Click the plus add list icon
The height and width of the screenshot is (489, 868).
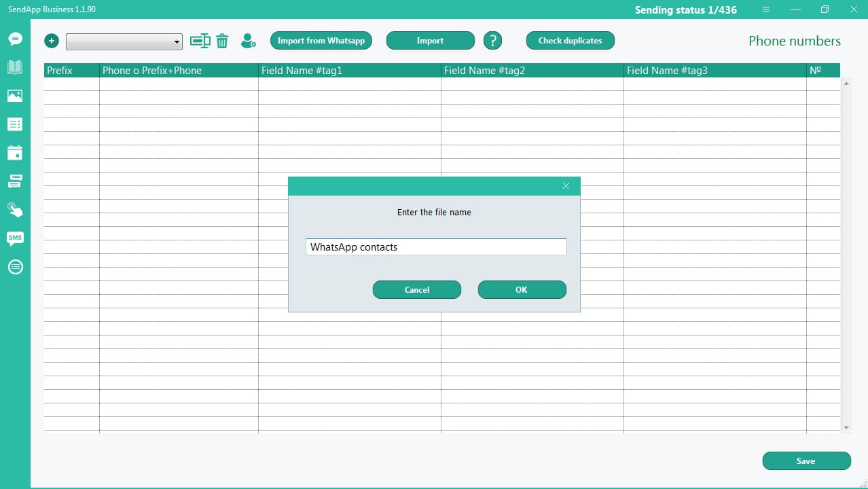coord(52,41)
